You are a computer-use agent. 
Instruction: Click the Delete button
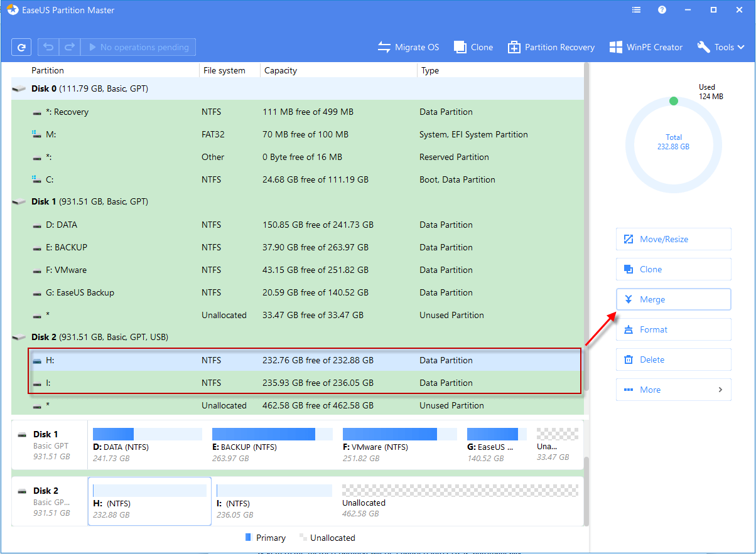tap(674, 360)
